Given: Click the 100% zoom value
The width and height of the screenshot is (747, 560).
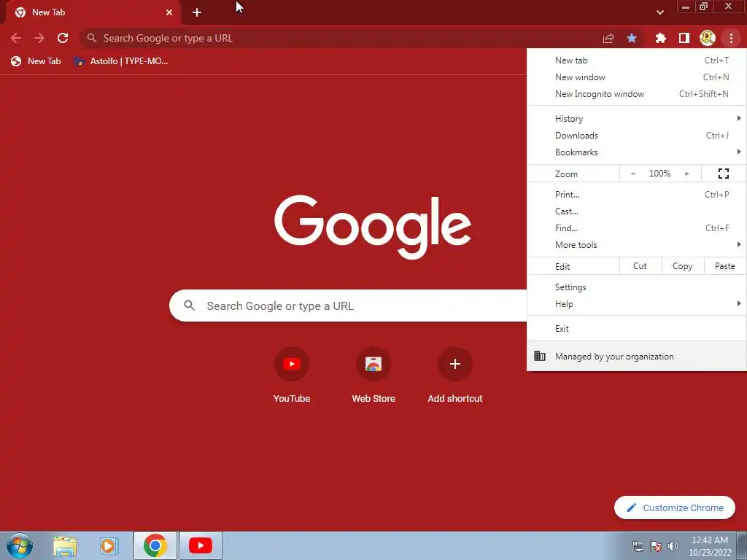Looking at the screenshot, I should pos(659,174).
